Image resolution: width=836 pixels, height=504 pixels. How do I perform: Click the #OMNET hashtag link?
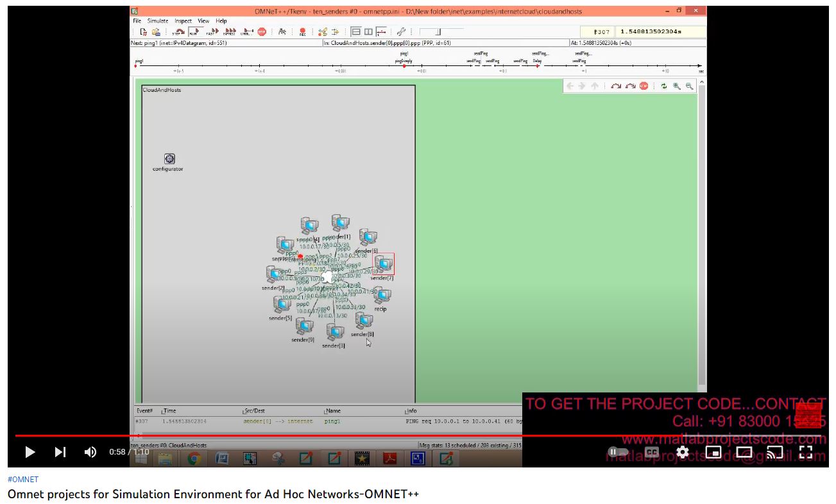[x=23, y=480]
